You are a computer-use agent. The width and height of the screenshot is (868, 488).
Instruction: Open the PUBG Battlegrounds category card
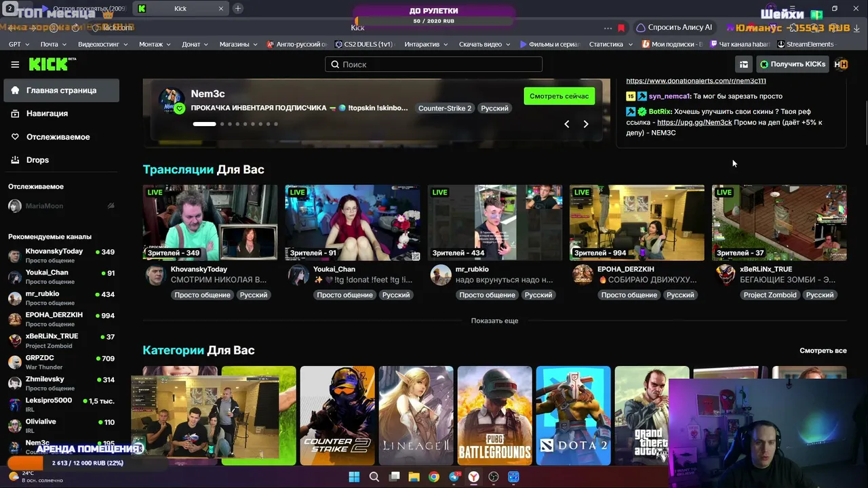pyautogui.click(x=494, y=415)
